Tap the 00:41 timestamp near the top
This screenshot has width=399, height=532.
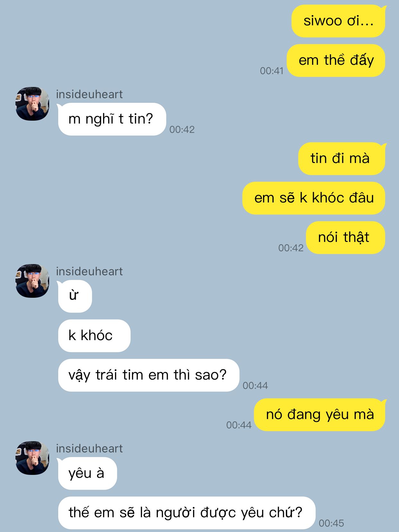(272, 71)
